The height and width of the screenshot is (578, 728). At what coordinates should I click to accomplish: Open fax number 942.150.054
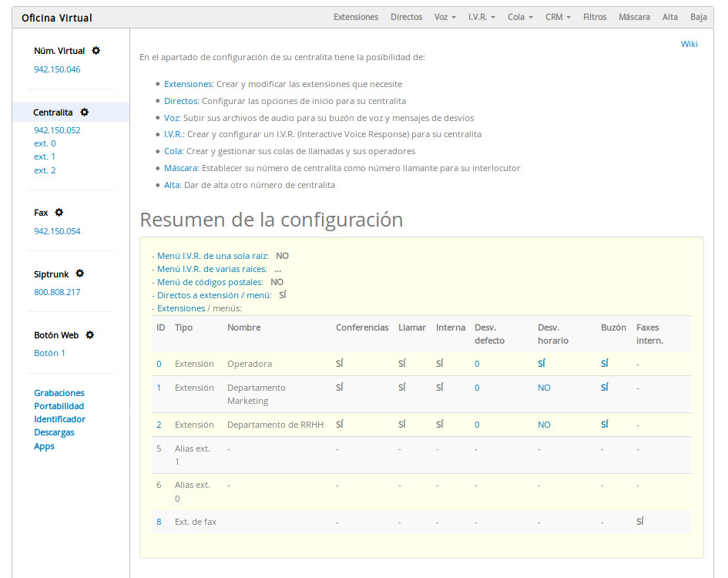click(x=57, y=231)
